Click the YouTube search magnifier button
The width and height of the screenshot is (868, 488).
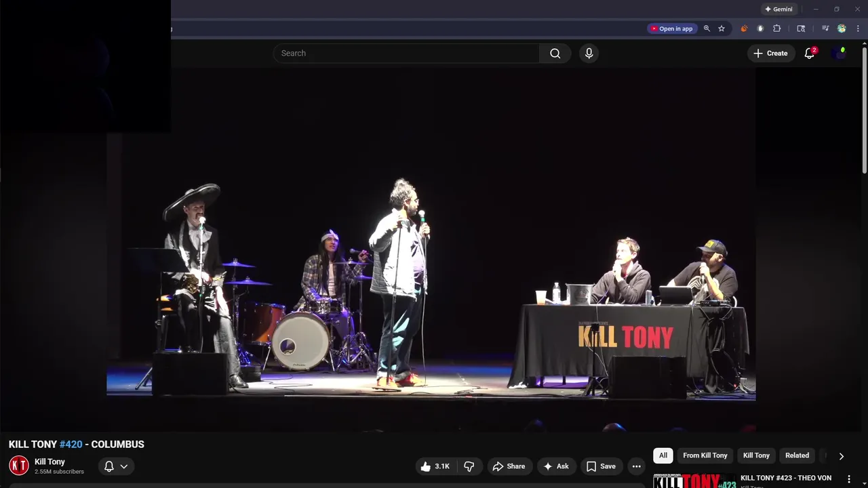point(555,53)
